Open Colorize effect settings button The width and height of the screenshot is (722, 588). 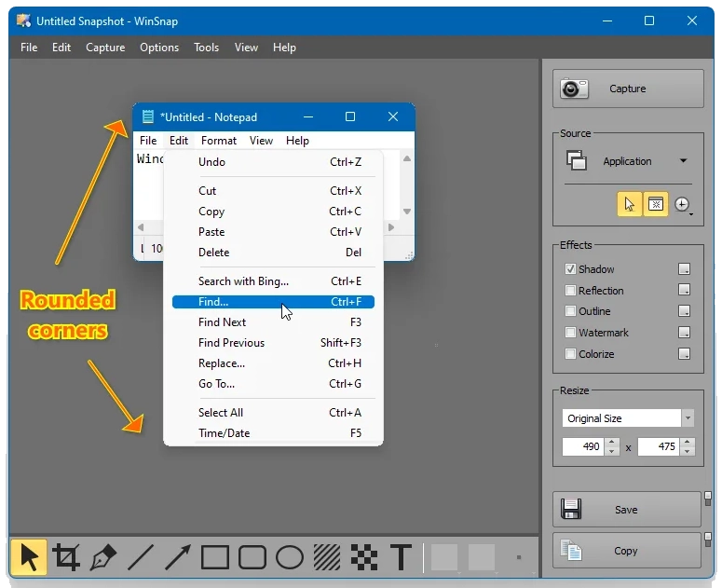tap(684, 353)
